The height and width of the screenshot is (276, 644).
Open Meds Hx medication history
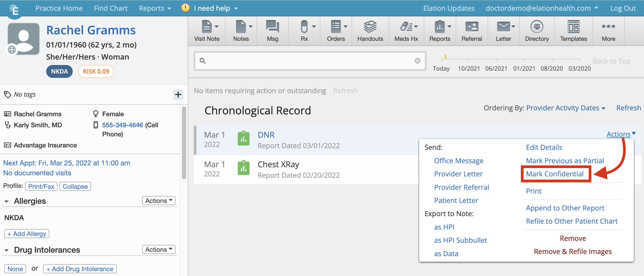coord(406,30)
